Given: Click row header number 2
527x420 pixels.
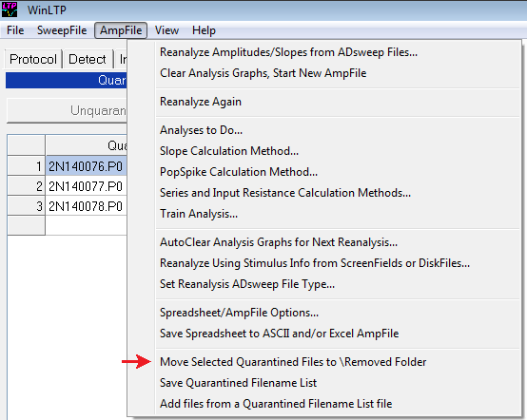Looking at the screenshot, I should point(27,186).
